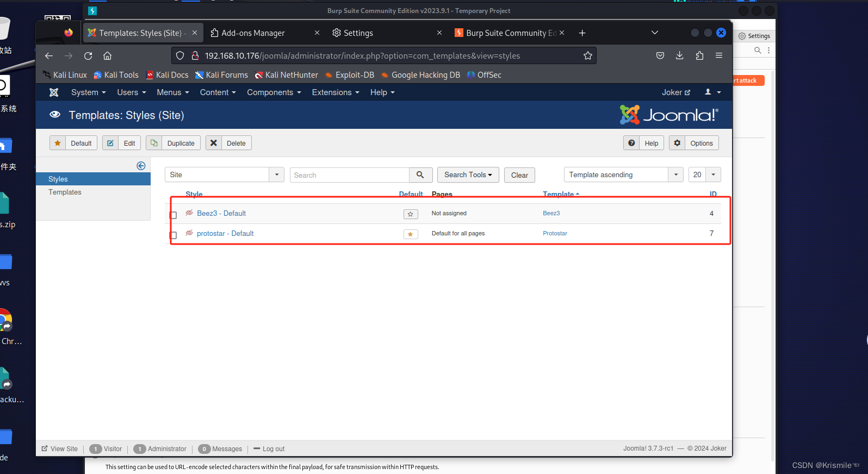Open the list limit 20 dropdown
This screenshot has width=868, height=474.
pos(705,174)
